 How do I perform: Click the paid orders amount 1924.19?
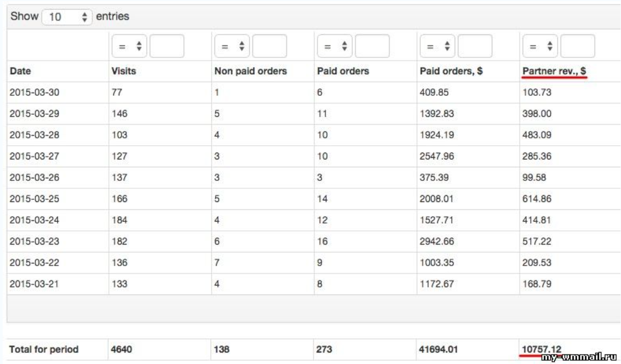click(x=437, y=135)
